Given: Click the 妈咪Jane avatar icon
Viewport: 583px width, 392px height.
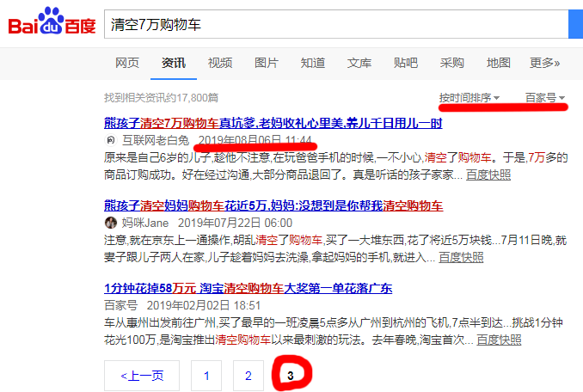Looking at the screenshot, I should pos(110,223).
